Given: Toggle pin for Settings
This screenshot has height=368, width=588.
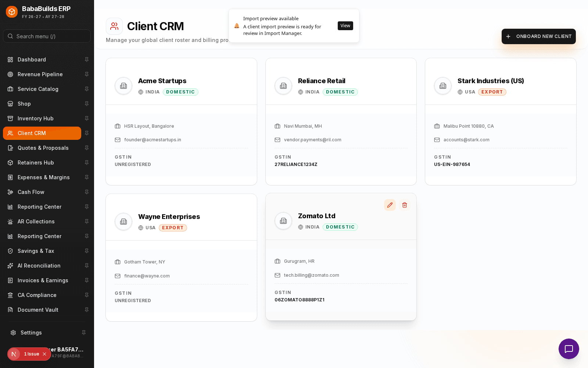Looking at the screenshot, I should tap(84, 333).
